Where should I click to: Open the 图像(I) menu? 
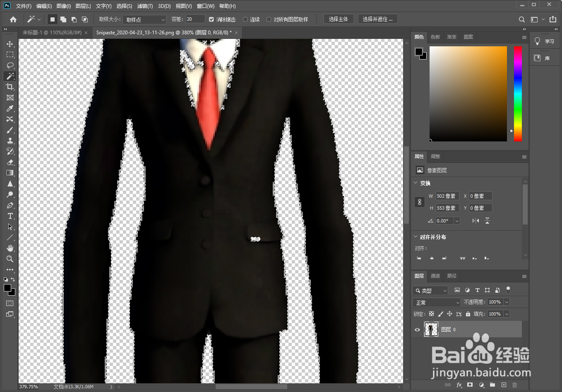[x=64, y=6]
